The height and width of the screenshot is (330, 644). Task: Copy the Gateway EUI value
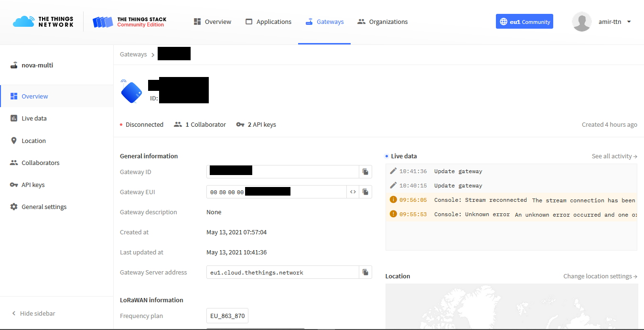365,192
